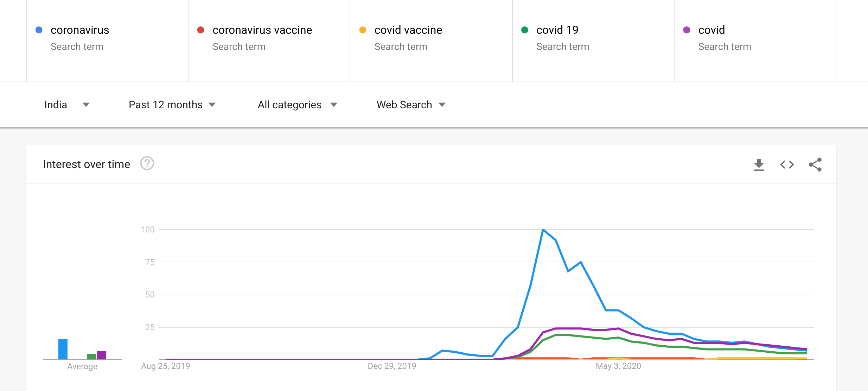Screen dimensions: 868x391
Task: Click the coronavirus peak at 100
Action: [x=543, y=230]
